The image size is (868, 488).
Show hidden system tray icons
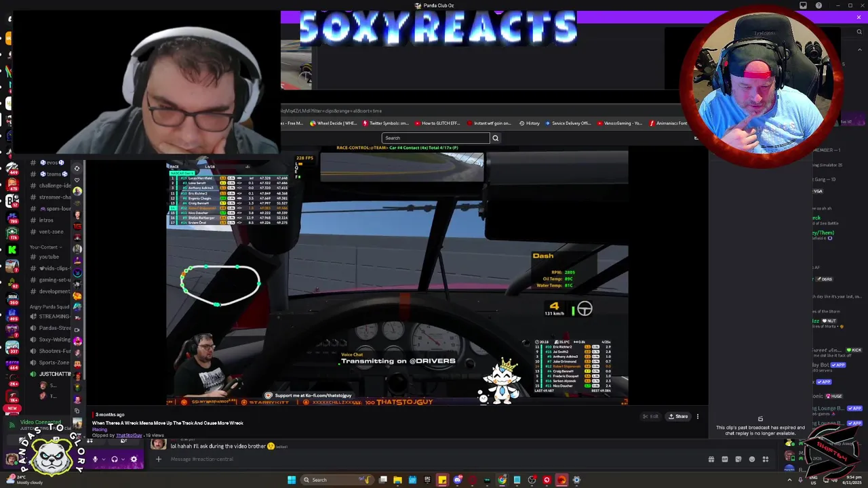click(x=789, y=480)
